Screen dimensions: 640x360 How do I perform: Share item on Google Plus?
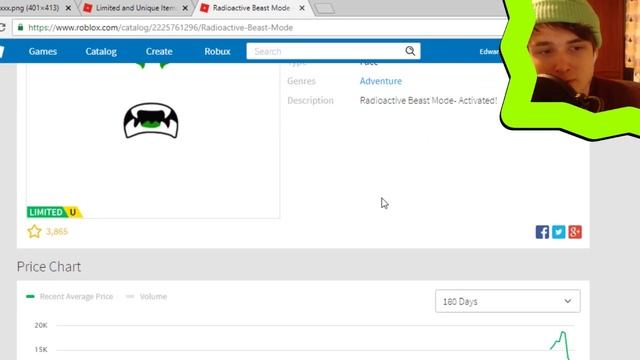click(575, 232)
